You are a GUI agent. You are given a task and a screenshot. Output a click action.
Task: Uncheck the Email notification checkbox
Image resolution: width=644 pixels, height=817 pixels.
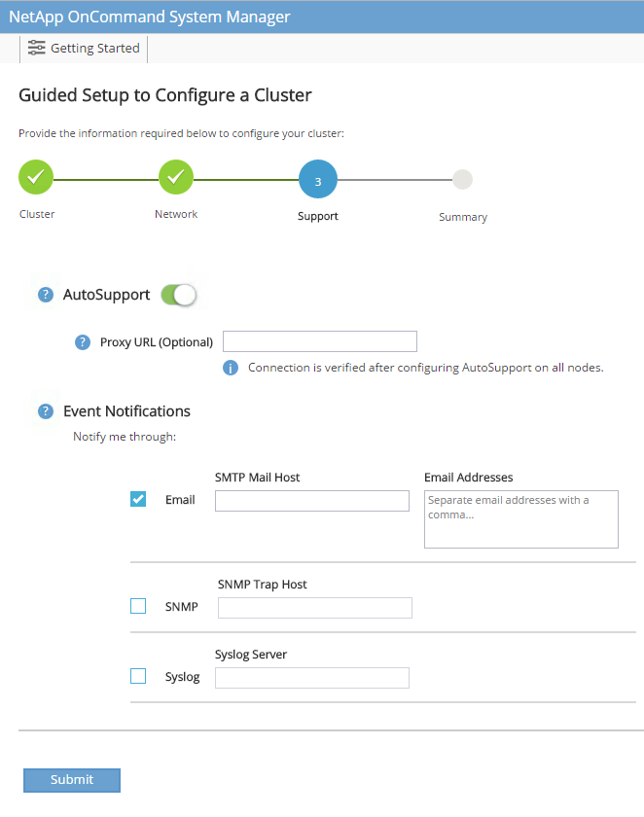pos(138,500)
